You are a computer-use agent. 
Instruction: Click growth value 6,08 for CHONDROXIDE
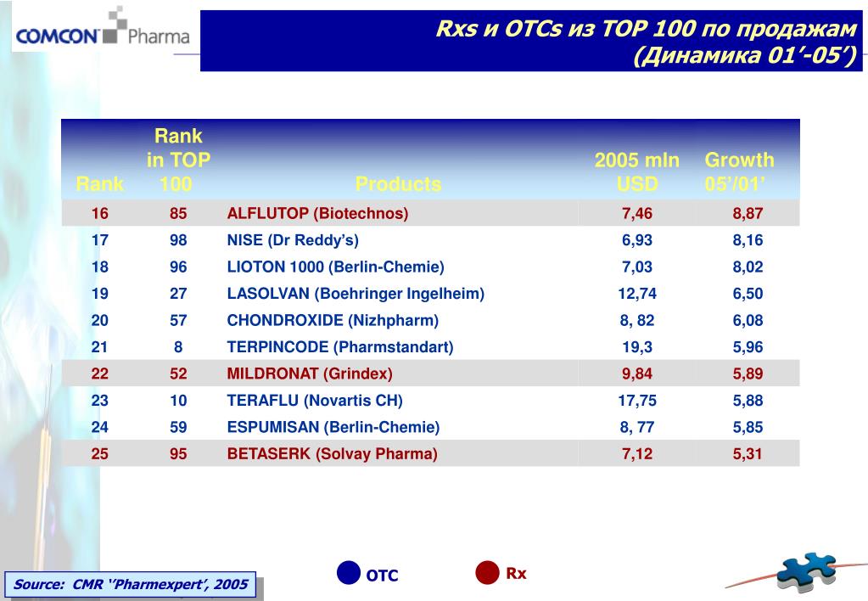pyautogui.click(x=748, y=320)
